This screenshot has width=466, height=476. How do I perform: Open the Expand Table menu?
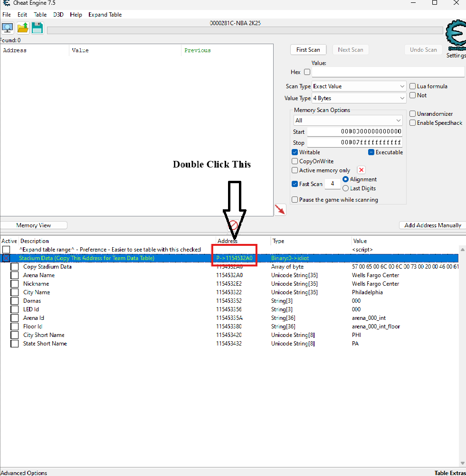(105, 15)
